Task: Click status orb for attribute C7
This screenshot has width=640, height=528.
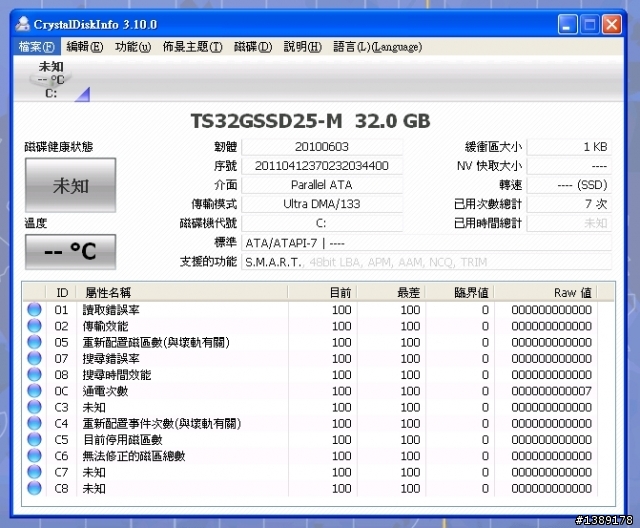Action: [35, 472]
